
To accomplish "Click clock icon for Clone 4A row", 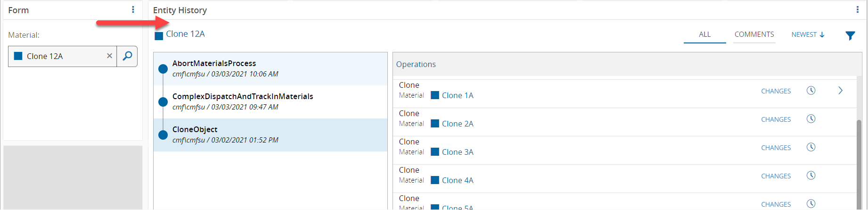I will 811,176.
